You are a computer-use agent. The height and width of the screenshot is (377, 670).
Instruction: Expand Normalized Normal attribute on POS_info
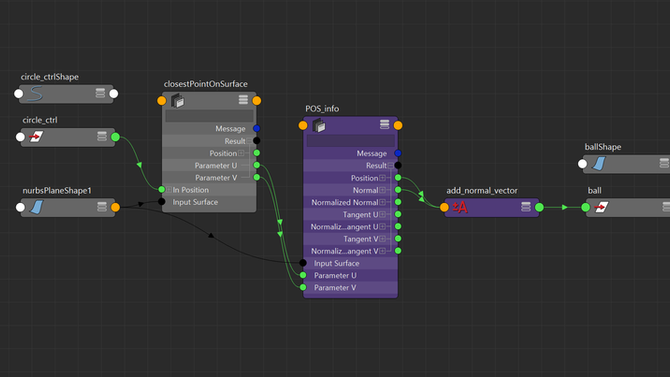coord(382,202)
